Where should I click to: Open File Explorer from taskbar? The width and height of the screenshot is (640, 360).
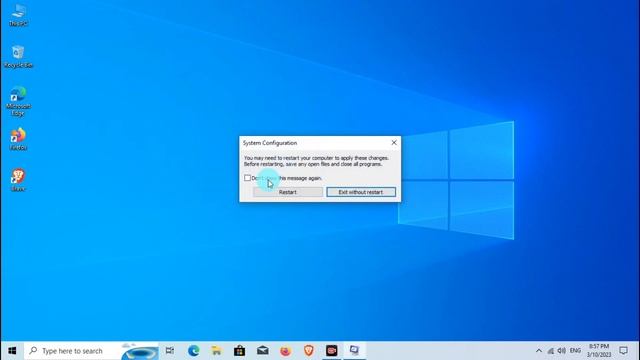[216, 351]
